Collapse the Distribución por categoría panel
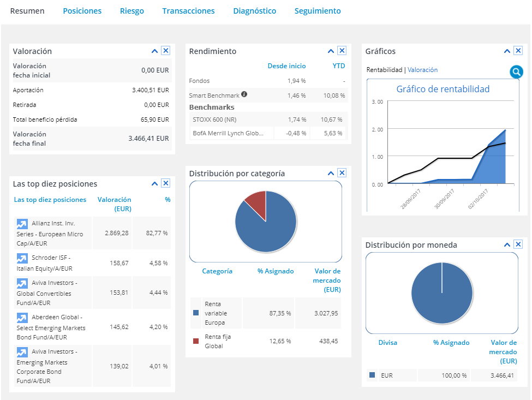 point(331,173)
